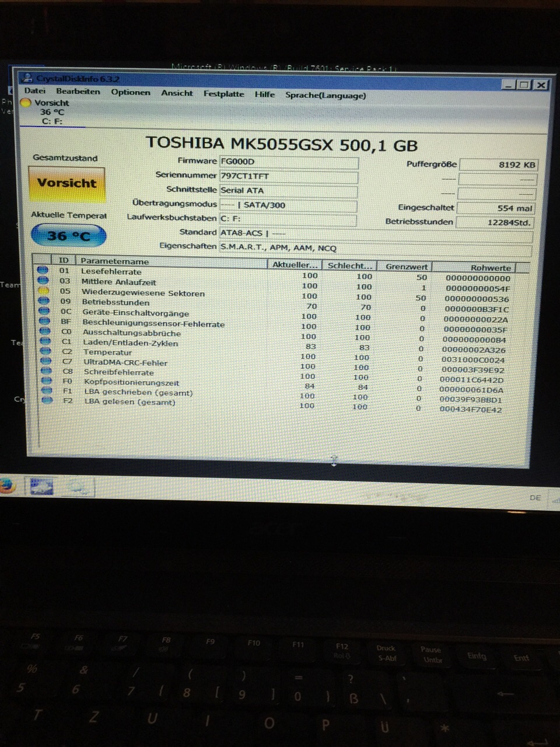Screen dimensions: 560x747
Task: Click the Schnittstelle Serial ATA field
Action: click(x=288, y=191)
